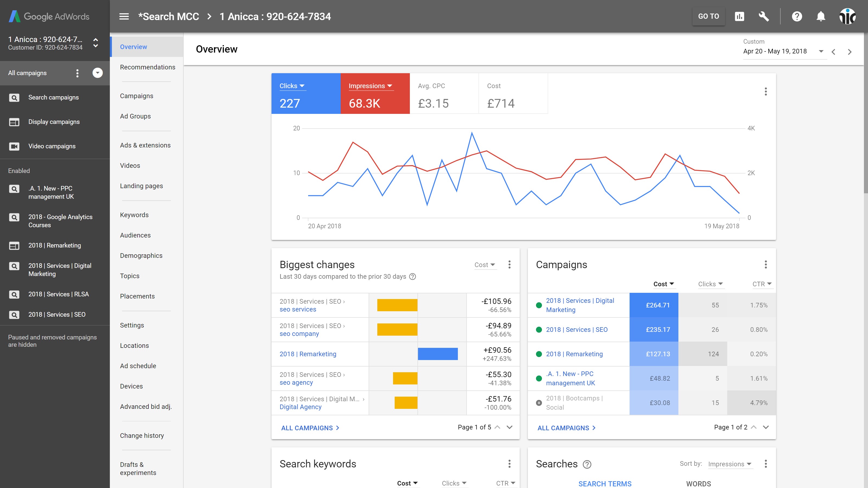
Task: Open the Display campaigns icon
Action: [x=14, y=121]
